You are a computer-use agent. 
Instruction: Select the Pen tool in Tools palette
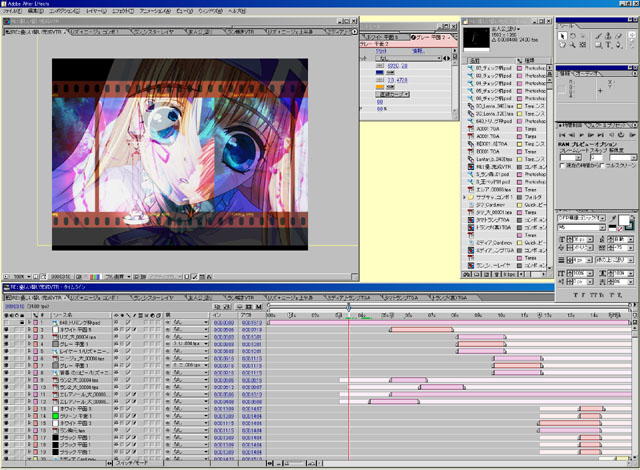tap(619, 45)
